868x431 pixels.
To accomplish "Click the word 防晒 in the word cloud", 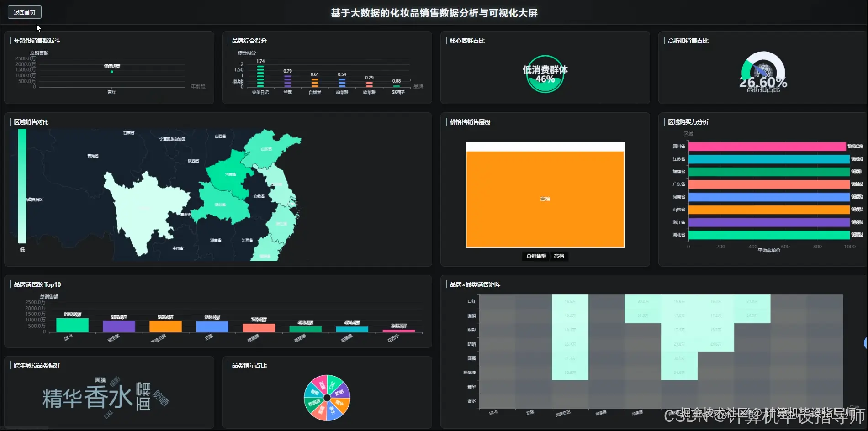I will 161,398.
